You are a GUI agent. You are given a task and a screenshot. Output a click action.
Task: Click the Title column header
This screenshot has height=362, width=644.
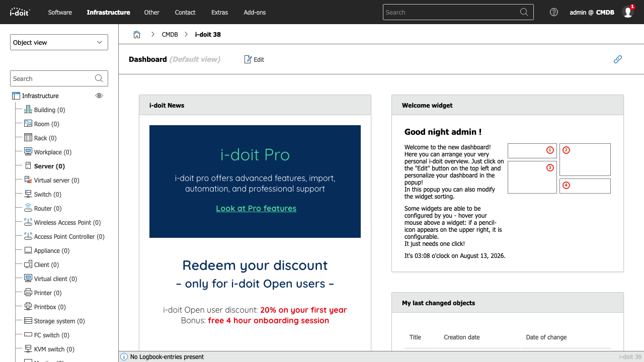(x=415, y=337)
